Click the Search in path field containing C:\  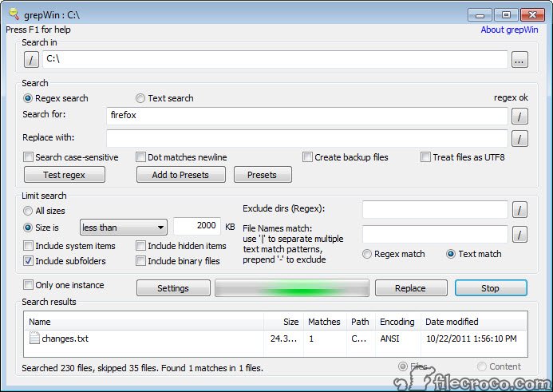(x=275, y=59)
